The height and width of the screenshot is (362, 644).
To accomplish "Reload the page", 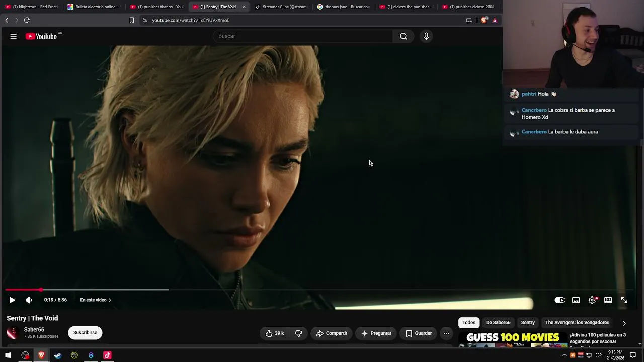I will tap(27, 20).
